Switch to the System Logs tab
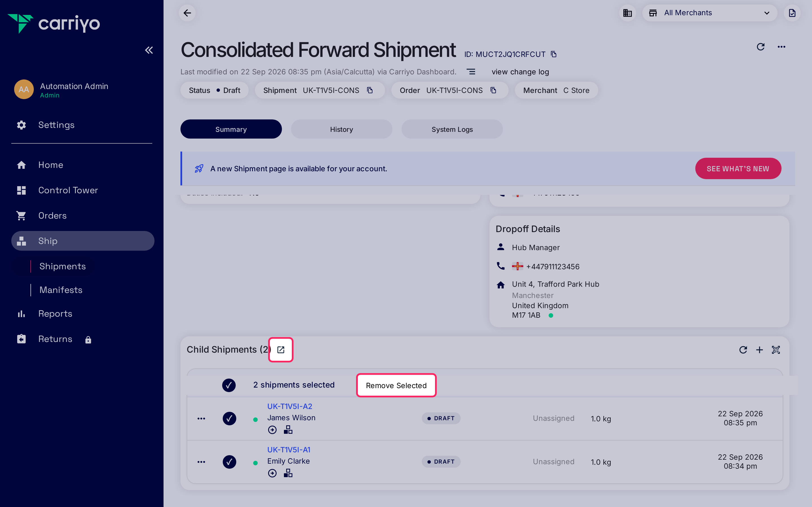This screenshot has width=812, height=507. pos(452,129)
